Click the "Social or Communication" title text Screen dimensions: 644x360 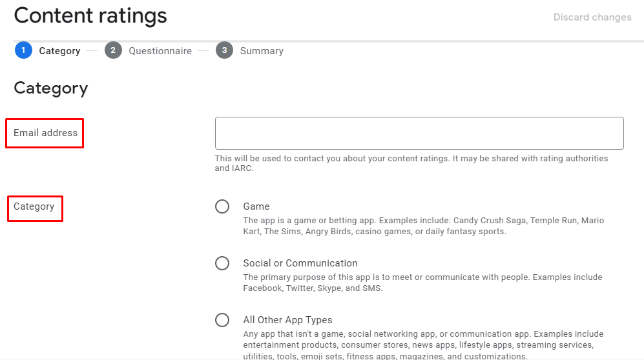(x=300, y=263)
